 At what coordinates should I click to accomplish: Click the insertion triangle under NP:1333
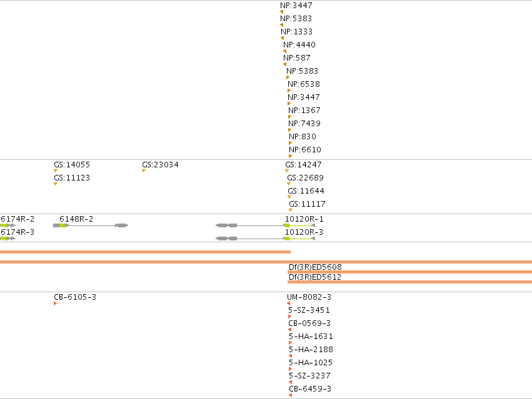(x=283, y=38)
